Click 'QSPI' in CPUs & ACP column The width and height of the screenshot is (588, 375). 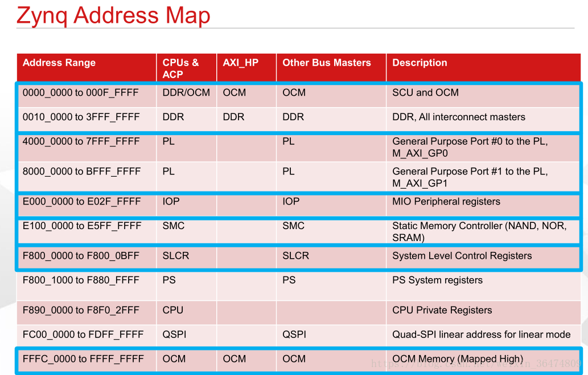(174, 335)
